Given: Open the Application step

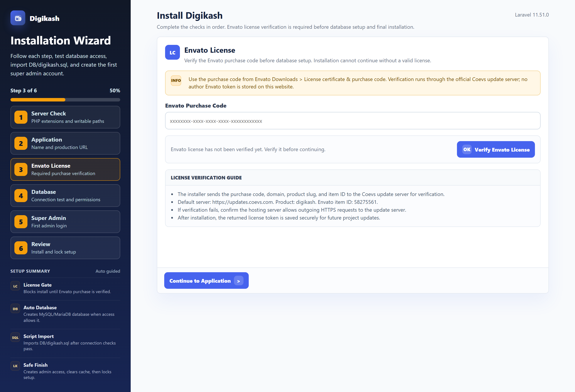Looking at the screenshot, I should tap(65, 144).
